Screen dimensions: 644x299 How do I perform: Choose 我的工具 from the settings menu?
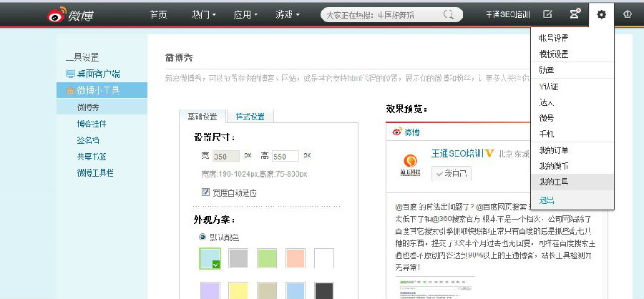click(x=553, y=182)
